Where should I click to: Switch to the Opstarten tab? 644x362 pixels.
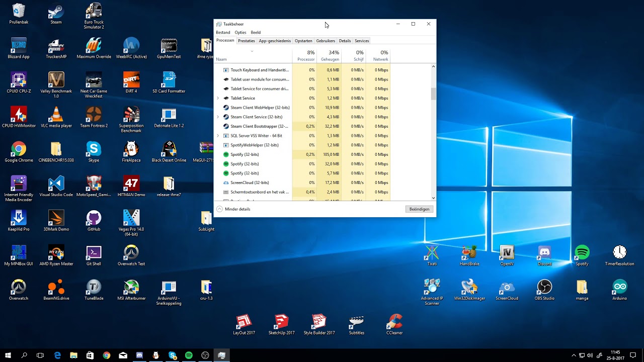[303, 41]
